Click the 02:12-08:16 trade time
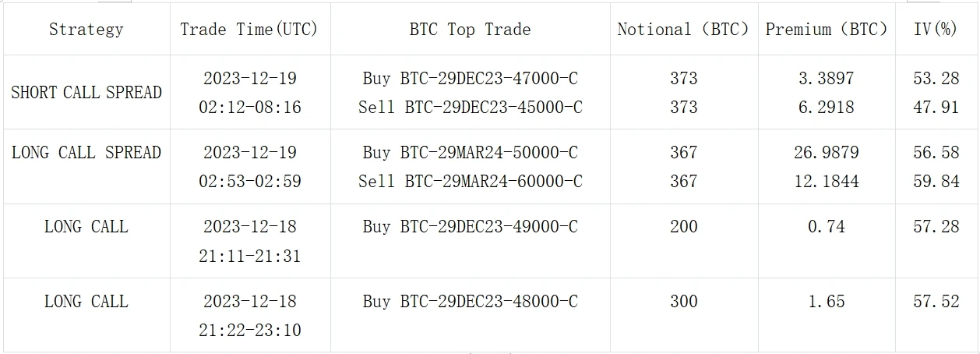Screen dimensions: 980x354 (249, 107)
